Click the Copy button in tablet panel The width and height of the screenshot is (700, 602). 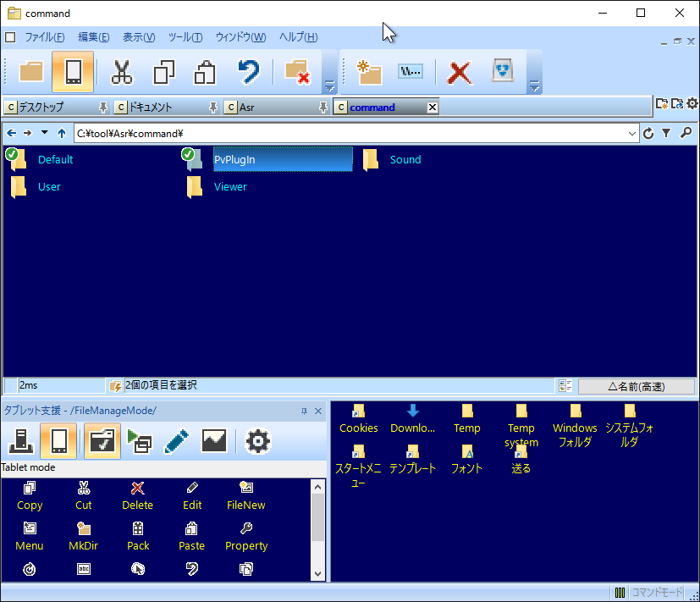pyautogui.click(x=30, y=495)
